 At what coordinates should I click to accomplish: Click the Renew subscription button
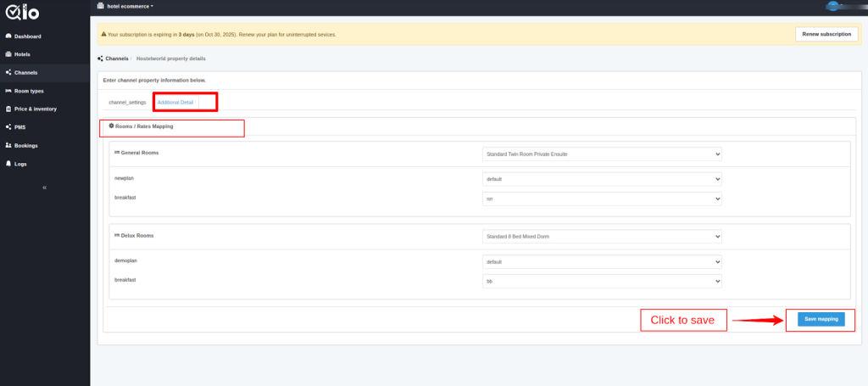coord(826,35)
